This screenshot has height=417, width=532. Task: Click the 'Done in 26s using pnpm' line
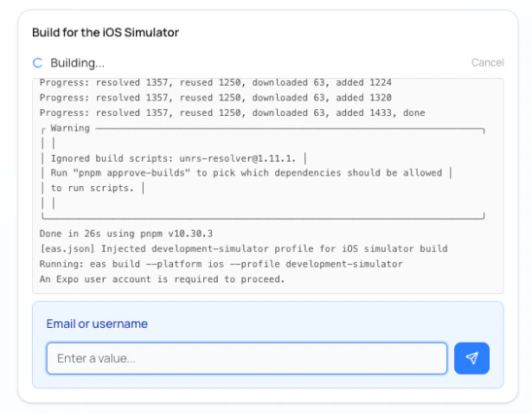coord(126,234)
